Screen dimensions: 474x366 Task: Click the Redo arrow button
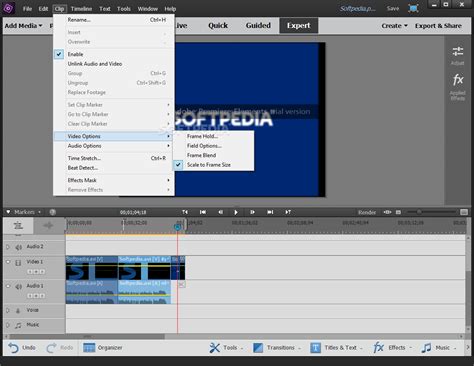click(51, 348)
